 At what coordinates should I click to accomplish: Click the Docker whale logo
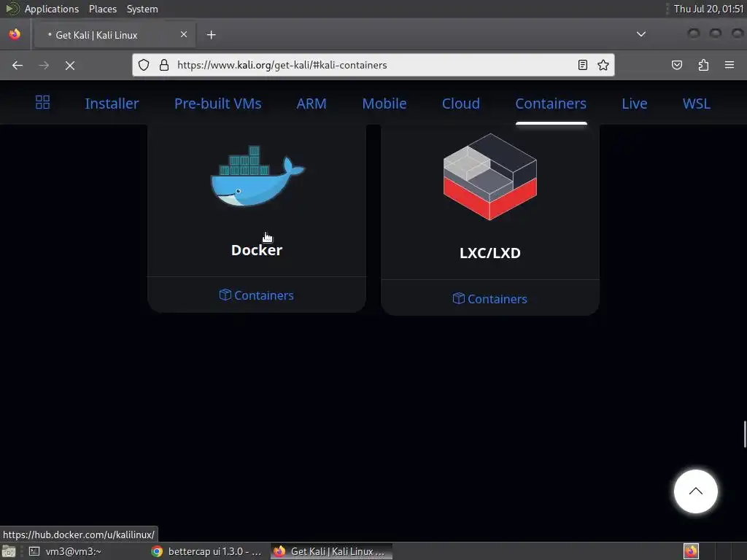[x=258, y=176]
